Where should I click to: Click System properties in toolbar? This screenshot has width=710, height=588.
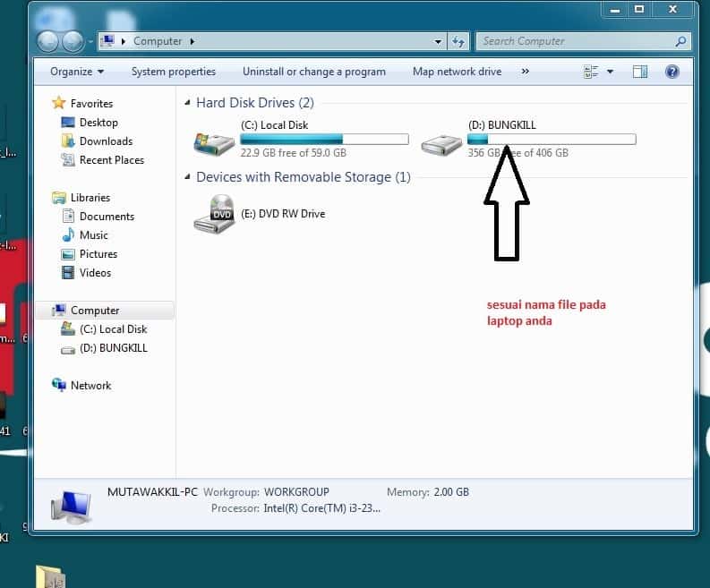(174, 72)
